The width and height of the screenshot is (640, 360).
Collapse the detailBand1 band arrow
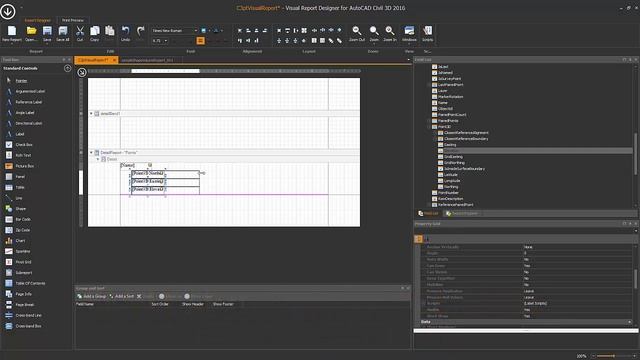tap(91, 113)
